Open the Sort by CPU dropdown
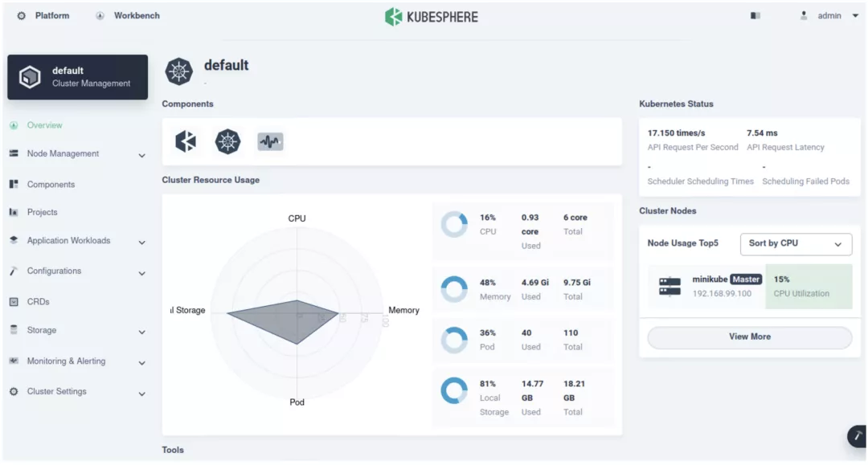The height and width of the screenshot is (465, 868). click(796, 244)
